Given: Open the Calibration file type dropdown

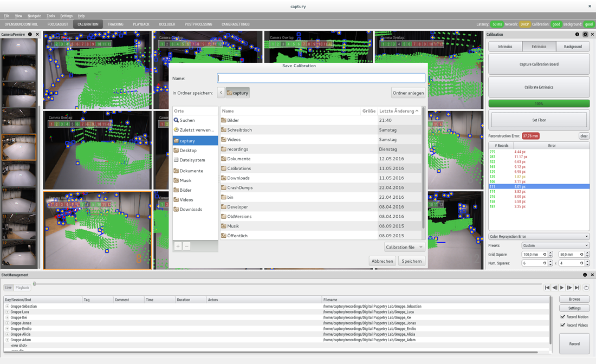Looking at the screenshot, I should point(404,247).
